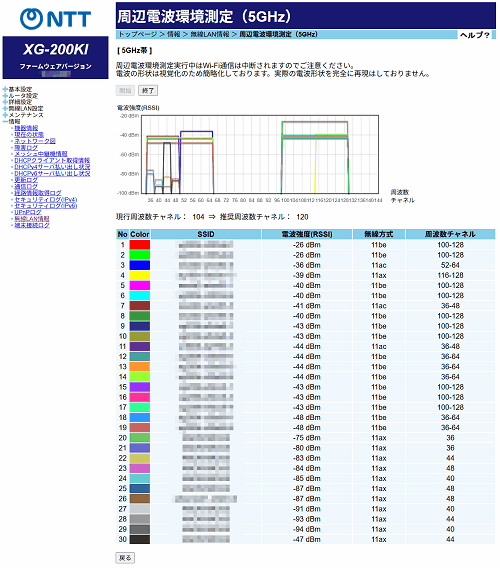
Task: Open the 現在の状態 link
Action: pyautogui.click(x=29, y=134)
